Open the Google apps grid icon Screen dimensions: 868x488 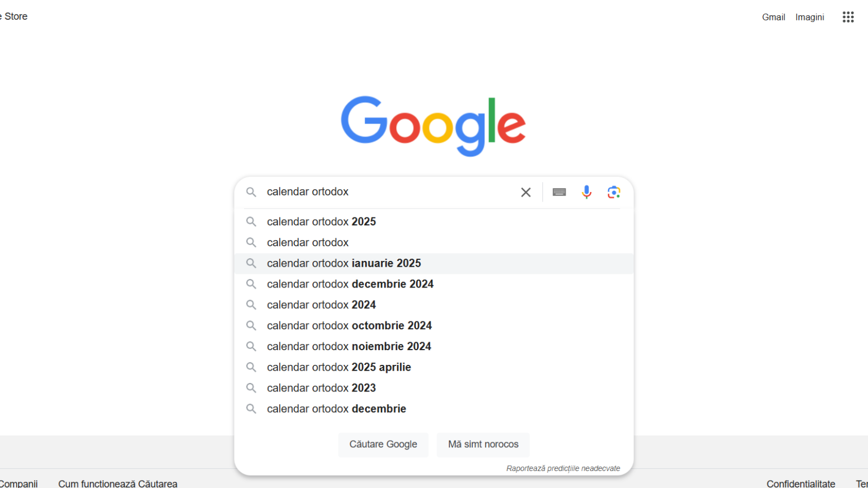tap(848, 17)
